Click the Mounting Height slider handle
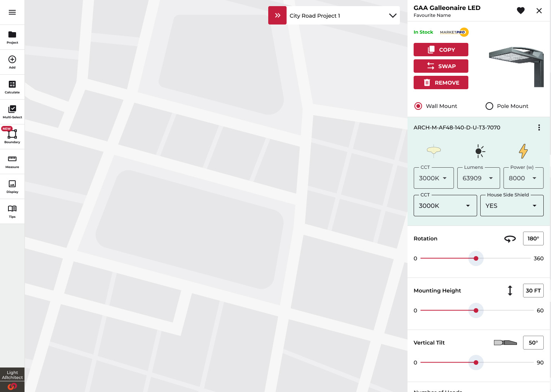 pos(476,310)
